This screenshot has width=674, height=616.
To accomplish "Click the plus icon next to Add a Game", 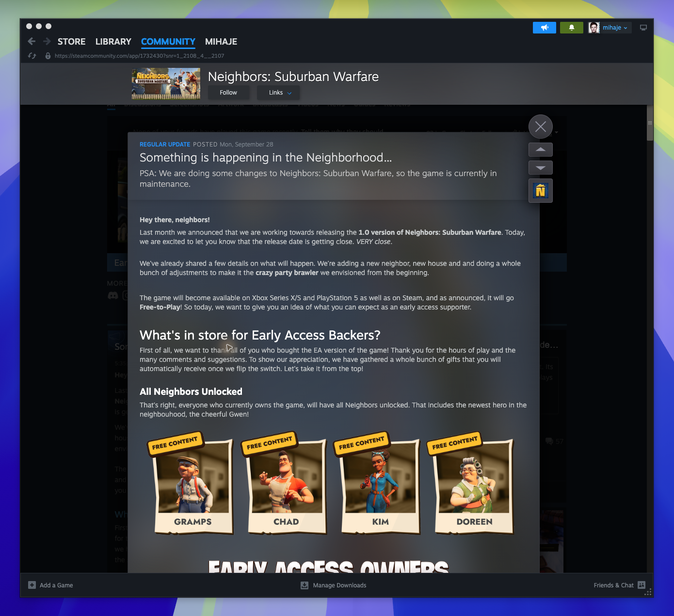I will click(32, 585).
